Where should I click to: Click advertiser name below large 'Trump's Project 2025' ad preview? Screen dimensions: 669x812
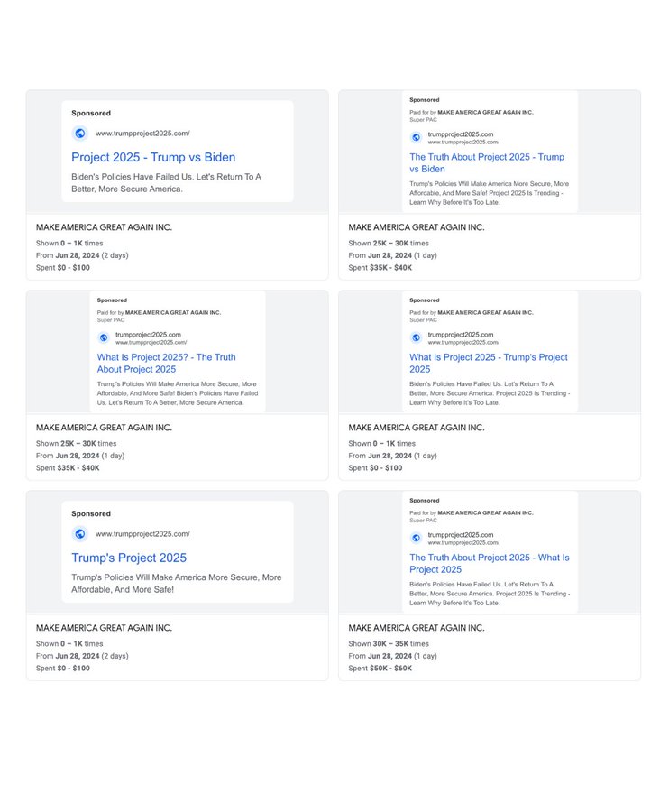point(104,628)
